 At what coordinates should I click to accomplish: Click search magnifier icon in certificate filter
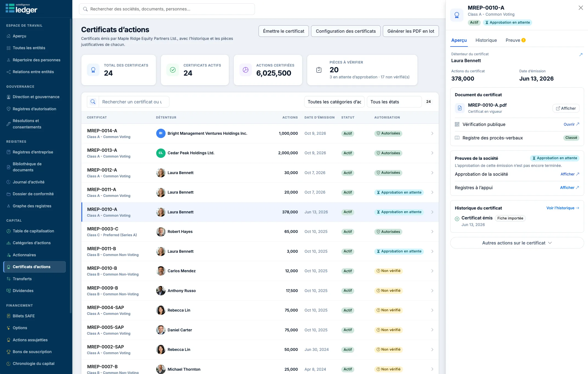(x=93, y=102)
